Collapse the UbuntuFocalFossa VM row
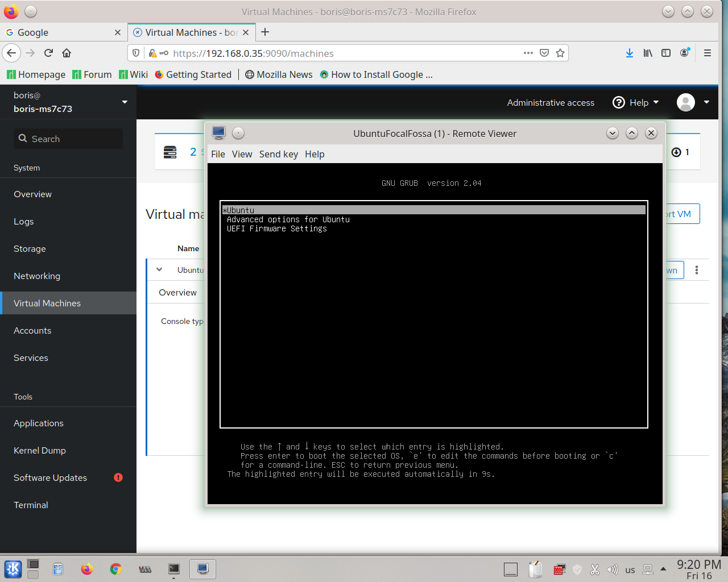 [x=159, y=269]
